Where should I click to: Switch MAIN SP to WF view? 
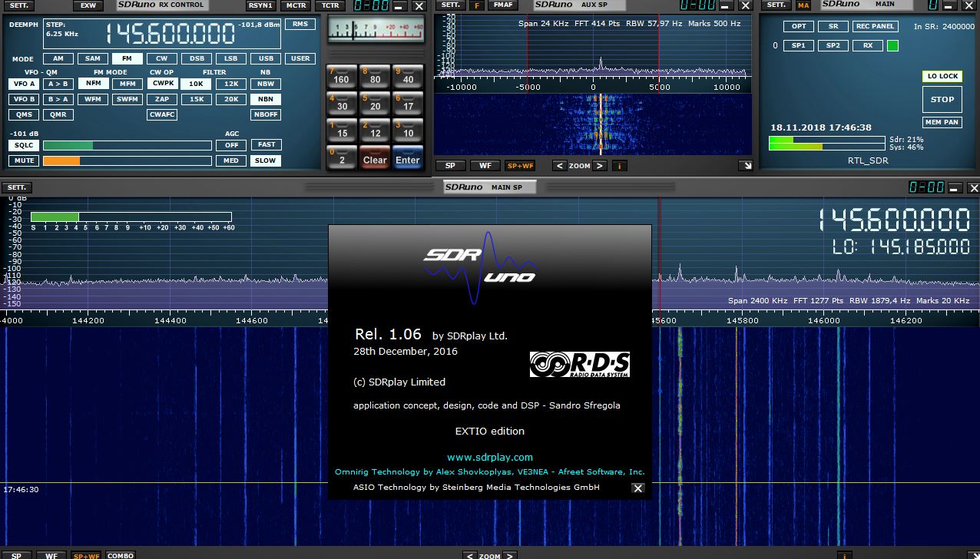[x=51, y=554]
